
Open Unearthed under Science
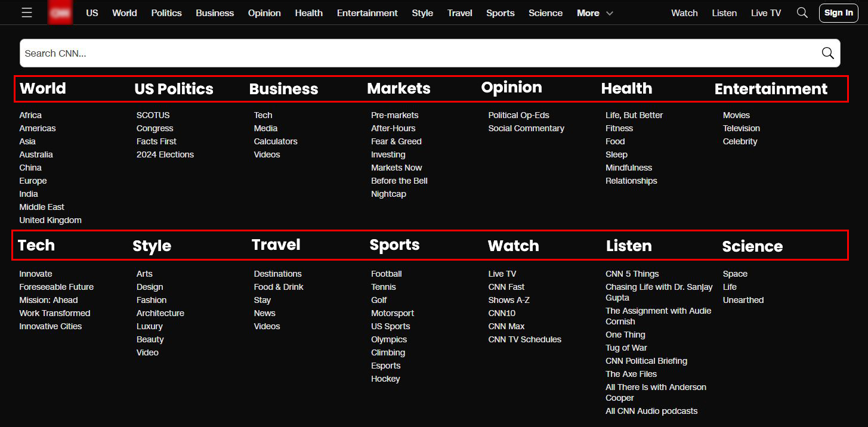[743, 300]
